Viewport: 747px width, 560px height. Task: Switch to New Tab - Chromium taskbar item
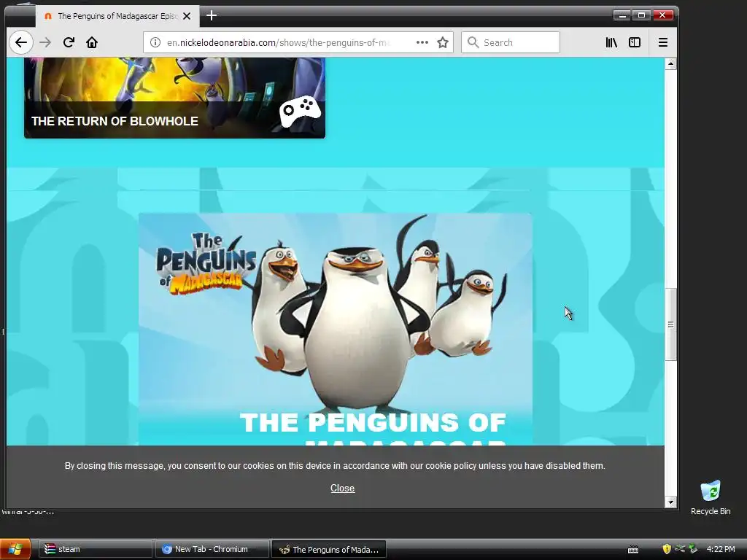[212, 549]
